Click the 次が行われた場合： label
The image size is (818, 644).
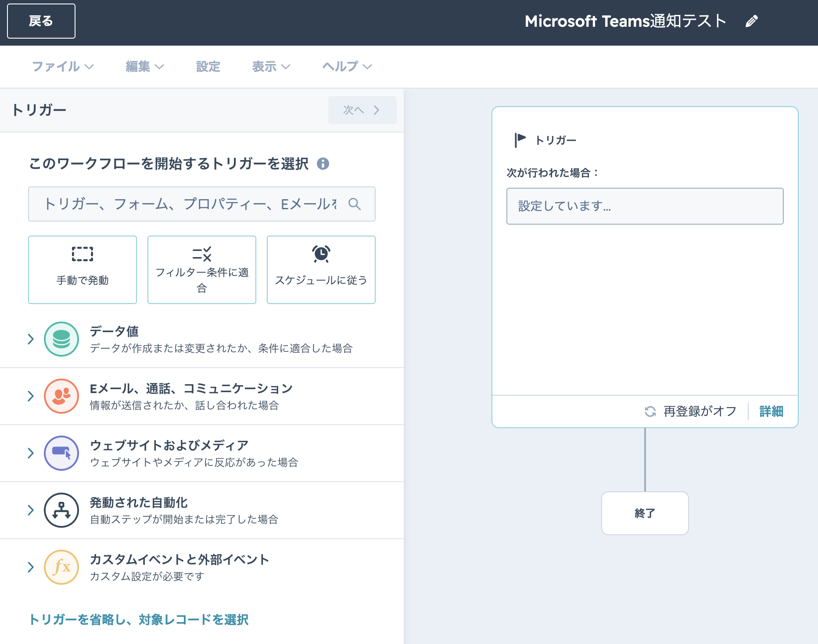[x=553, y=173]
